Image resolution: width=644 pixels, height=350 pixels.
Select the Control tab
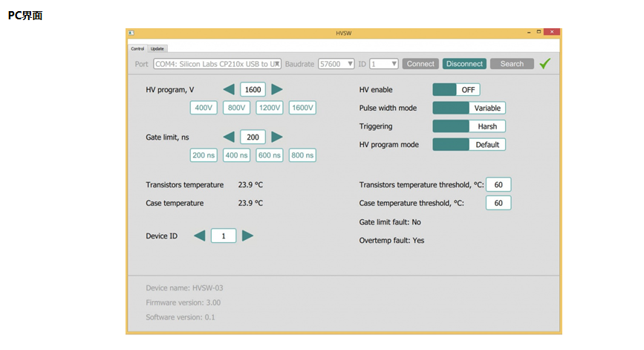pos(137,48)
